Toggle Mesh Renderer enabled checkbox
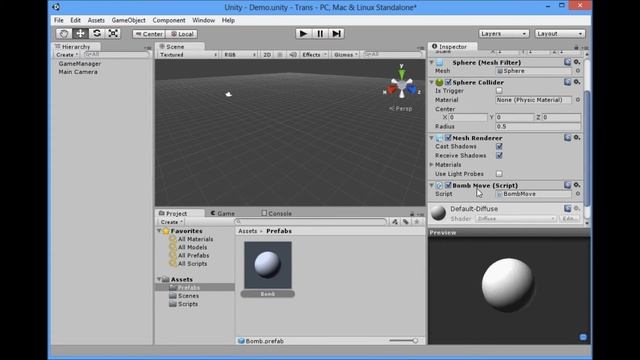640x360 pixels. point(448,138)
